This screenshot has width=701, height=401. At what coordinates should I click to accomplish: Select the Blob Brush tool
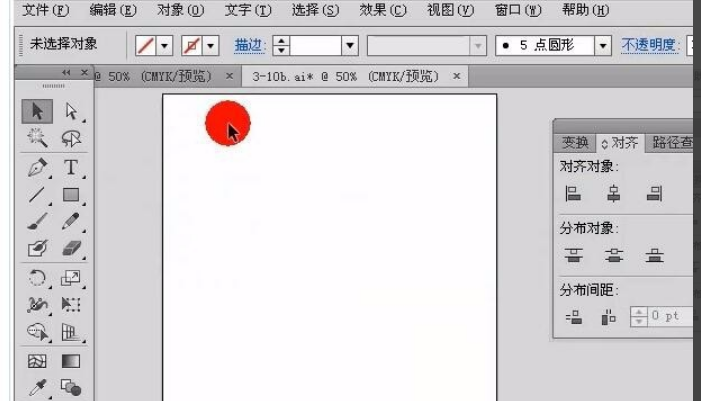pyautogui.click(x=37, y=248)
